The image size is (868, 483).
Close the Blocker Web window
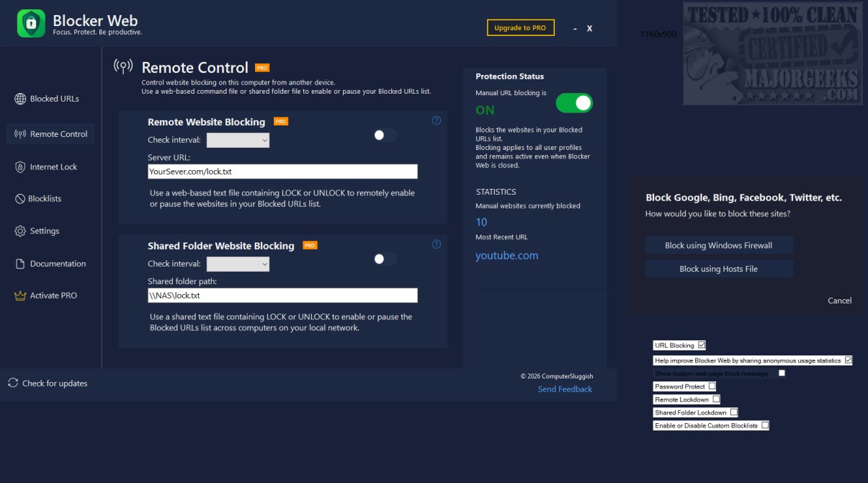589,28
